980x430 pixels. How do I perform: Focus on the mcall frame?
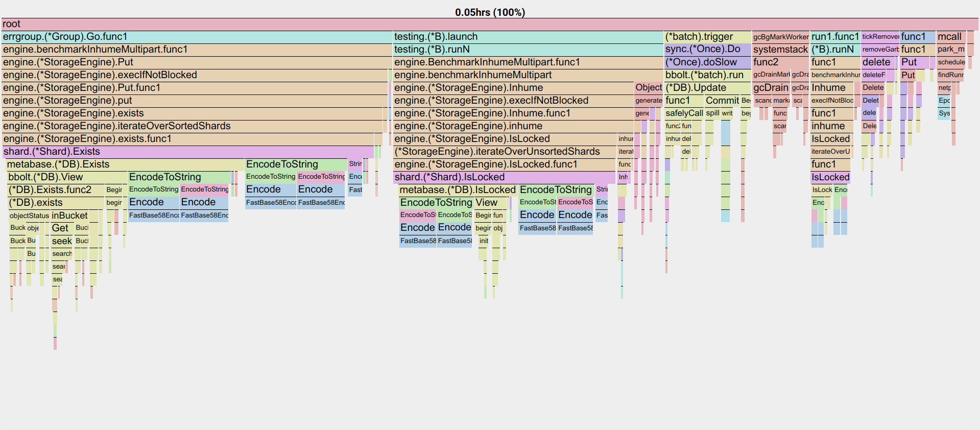(x=952, y=37)
